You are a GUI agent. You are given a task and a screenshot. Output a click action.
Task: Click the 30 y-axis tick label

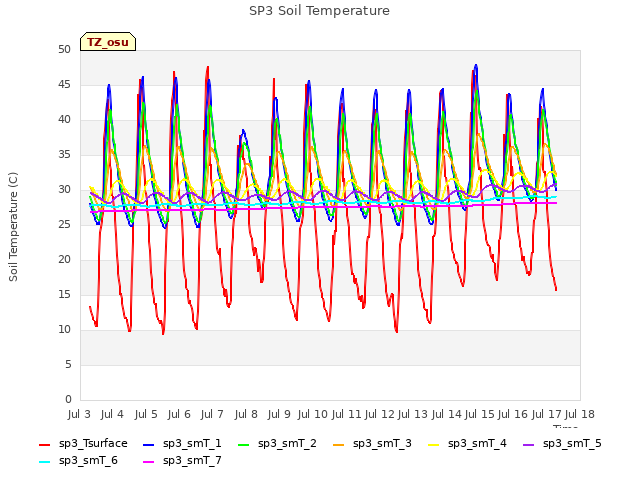click(64, 189)
